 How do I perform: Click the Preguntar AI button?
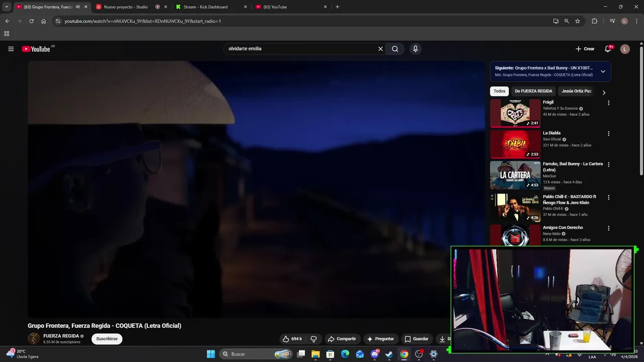click(x=380, y=339)
